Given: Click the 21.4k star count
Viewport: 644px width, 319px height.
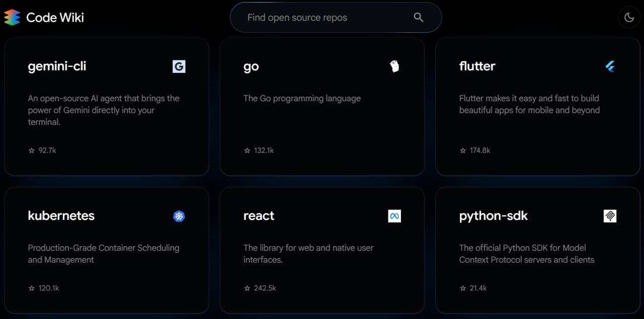Looking at the screenshot, I should (478, 288).
